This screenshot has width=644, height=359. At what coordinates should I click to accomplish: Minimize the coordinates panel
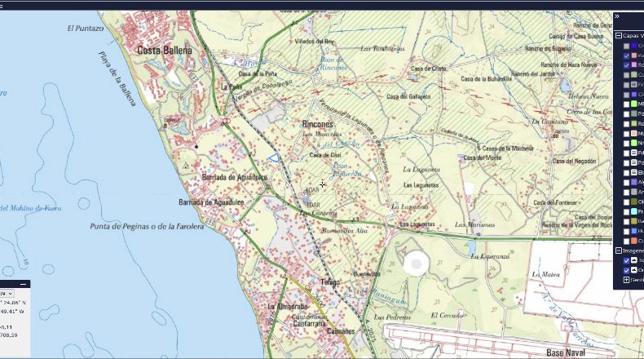[24, 284]
